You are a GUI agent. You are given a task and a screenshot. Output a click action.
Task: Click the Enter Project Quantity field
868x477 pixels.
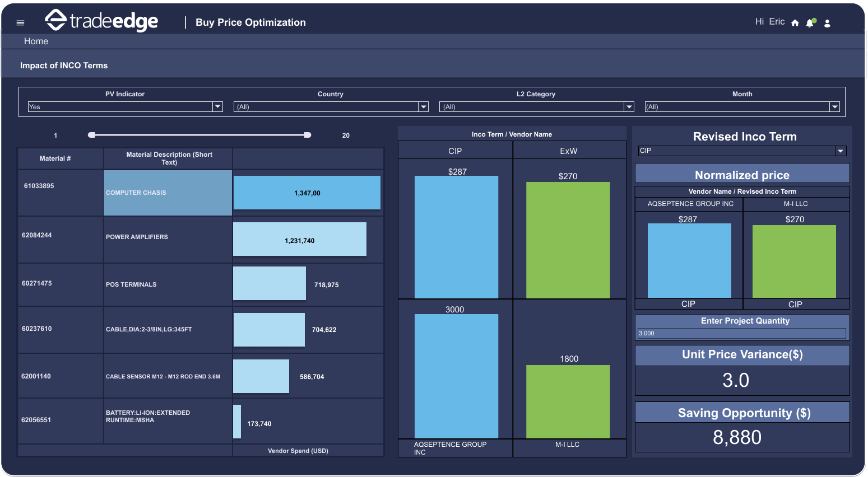pos(741,333)
